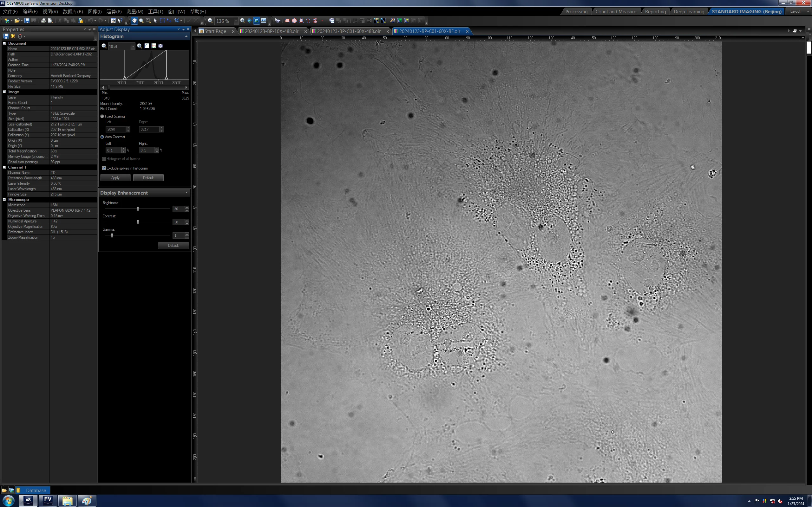Open the 136 % zoom dropdown

click(x=236, y=21)
